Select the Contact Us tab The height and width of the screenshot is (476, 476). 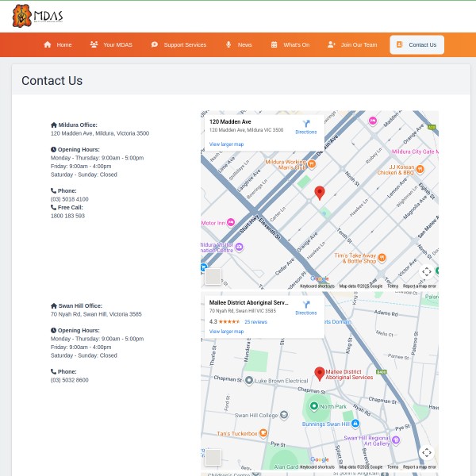[x=416, y=45]
